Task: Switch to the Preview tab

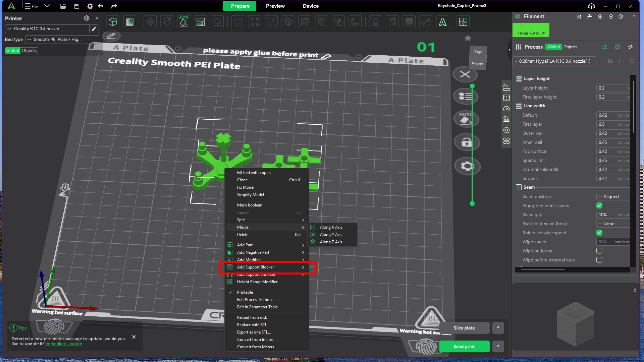Action: tap(275, 6)
